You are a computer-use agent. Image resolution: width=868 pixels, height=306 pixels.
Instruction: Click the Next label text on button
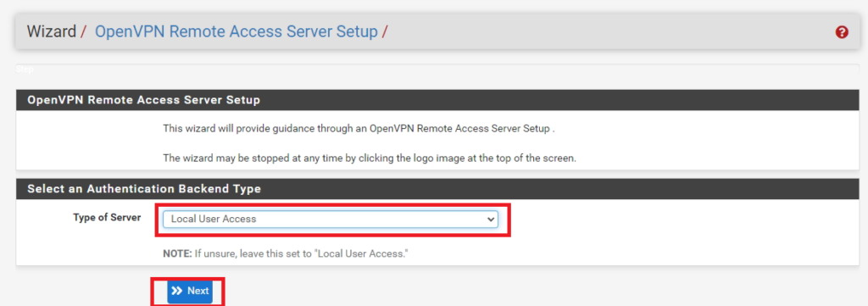[198, 291]
